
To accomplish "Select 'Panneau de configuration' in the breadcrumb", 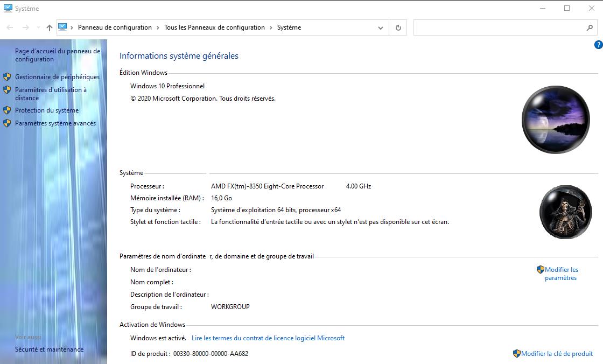I will [115, 27].
